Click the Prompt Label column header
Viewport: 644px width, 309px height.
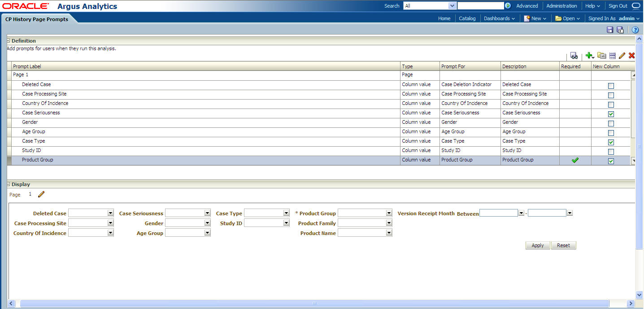[206, 66]
